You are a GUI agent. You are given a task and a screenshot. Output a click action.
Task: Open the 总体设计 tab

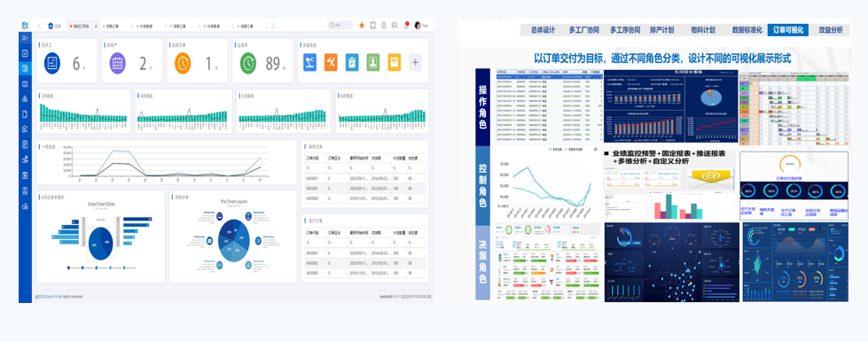543,30
